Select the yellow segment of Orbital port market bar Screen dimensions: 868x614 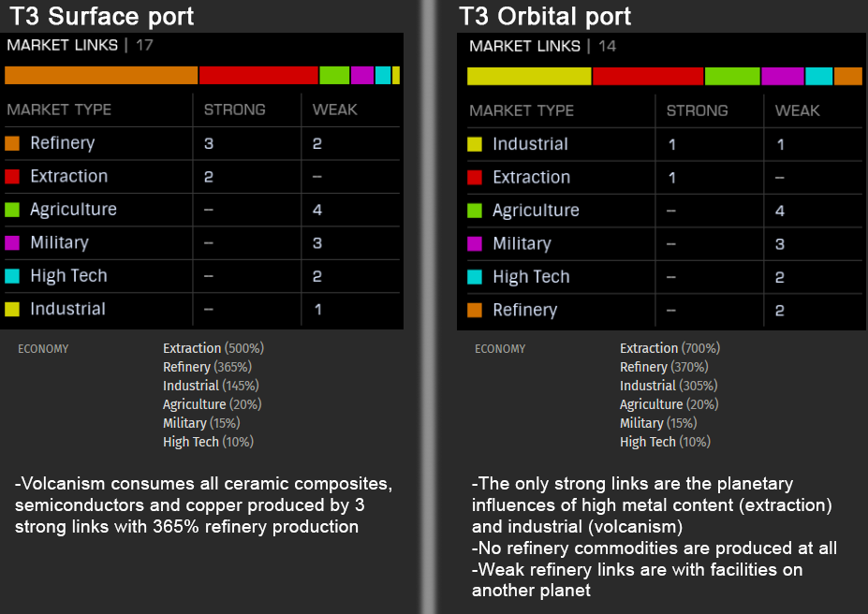[x=529, y=77]
